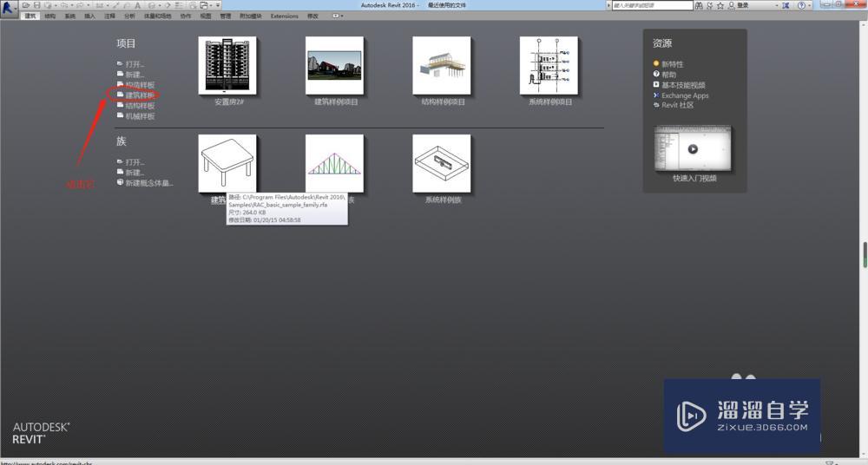Click the Help question mark icon
This screenshot has width=868, height=465.
point(801,5)
